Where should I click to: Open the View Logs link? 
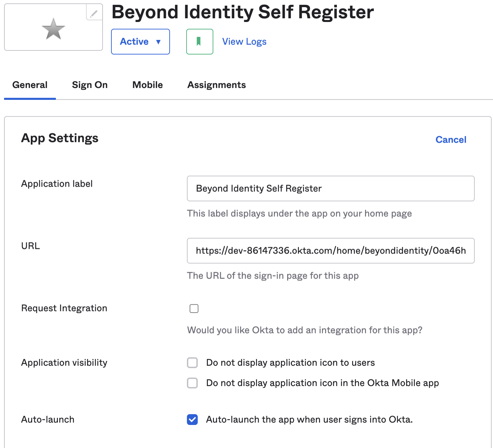(244, 42)
